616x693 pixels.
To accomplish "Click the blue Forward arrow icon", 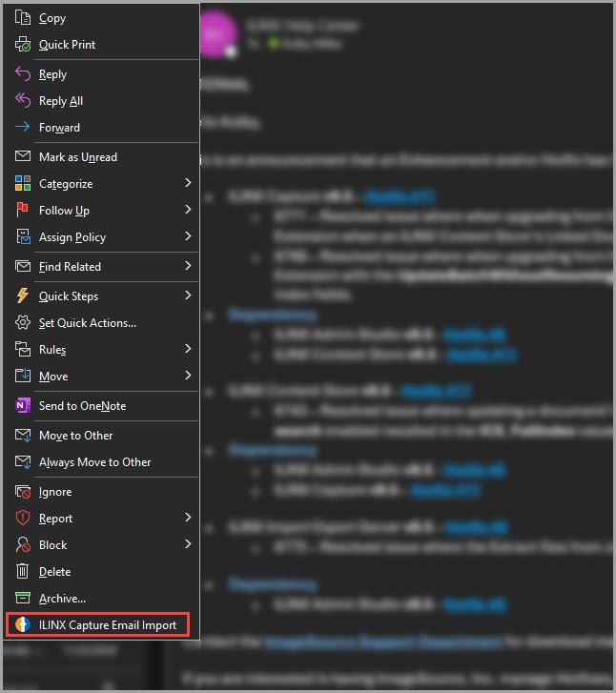I will [22, 128].
